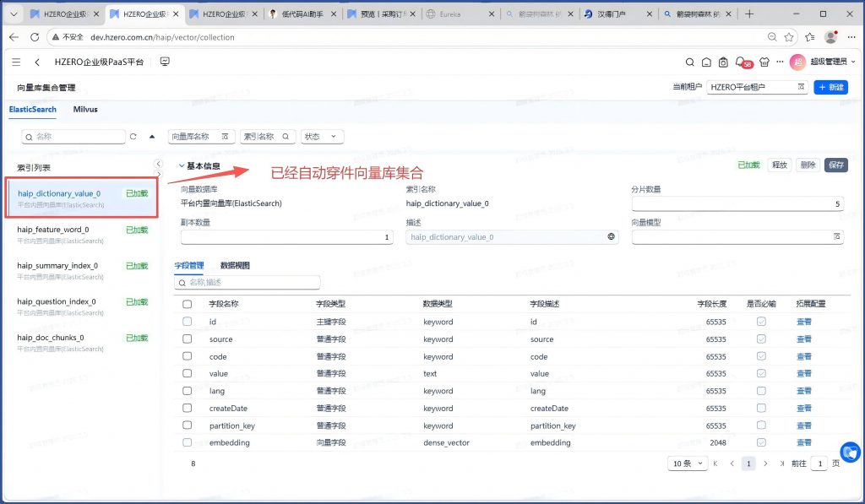Open the hamburger menu in the header
Image resolution: width=865 pixels, height=504 pixels.
(16, 62)
